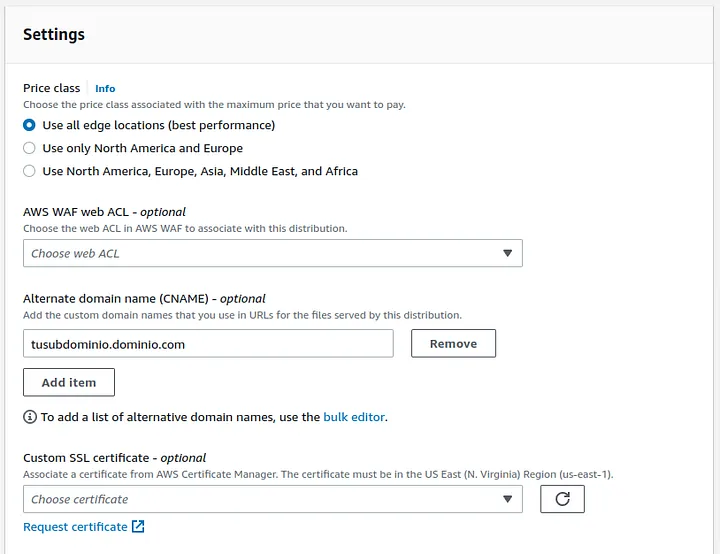Refresh the certificate list
The height and width of the screenshot is (554, 720).
[x=562, y=499]
